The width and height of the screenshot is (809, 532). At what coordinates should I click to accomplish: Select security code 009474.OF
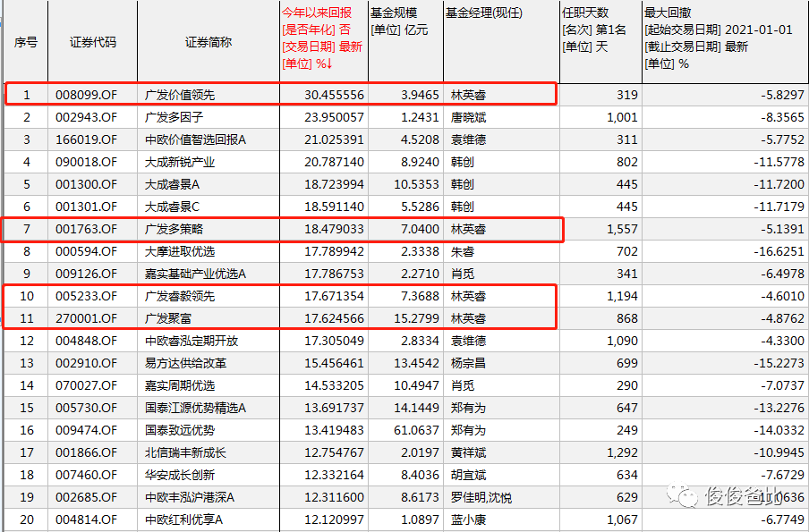point(86,430)
